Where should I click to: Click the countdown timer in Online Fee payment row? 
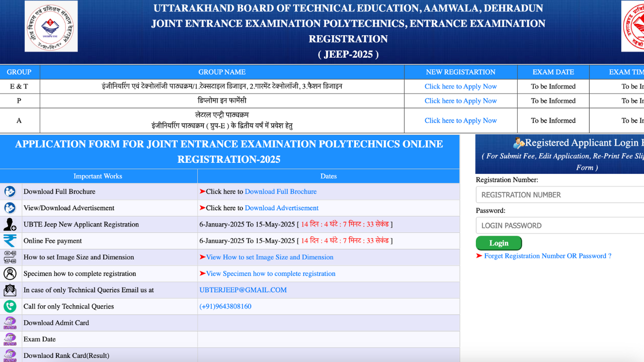coord(345,241)
